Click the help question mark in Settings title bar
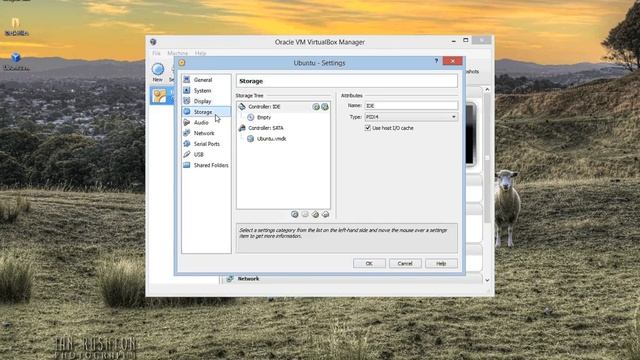Viewport: 640px width, 360px height. tap(436, 61)
